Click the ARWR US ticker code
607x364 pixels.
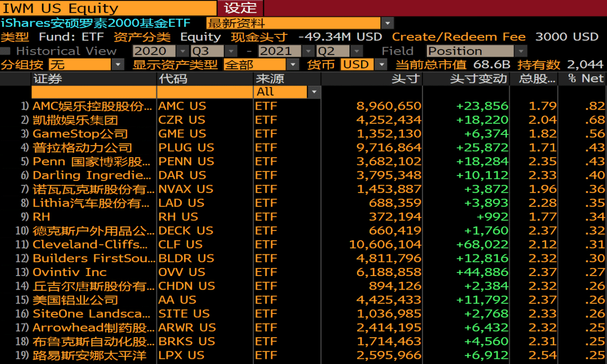coord(187,328)
